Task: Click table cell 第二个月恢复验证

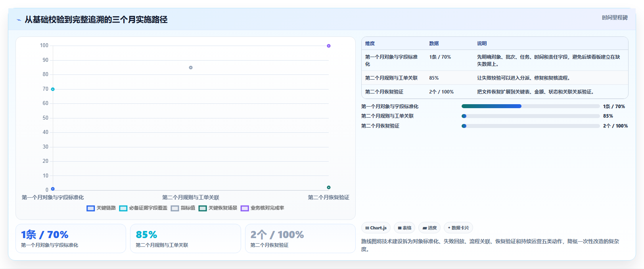Action: [384, 92]
